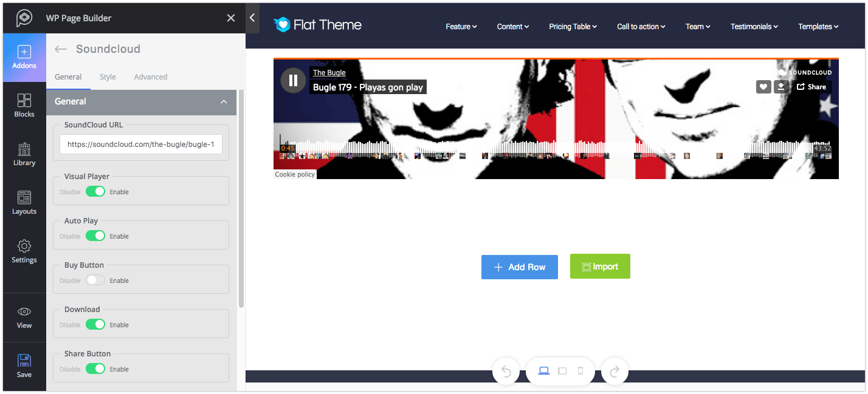This screenshot has width=868, height=394.
Task: Open the Cookie policy link
Action: coord(295,174)
